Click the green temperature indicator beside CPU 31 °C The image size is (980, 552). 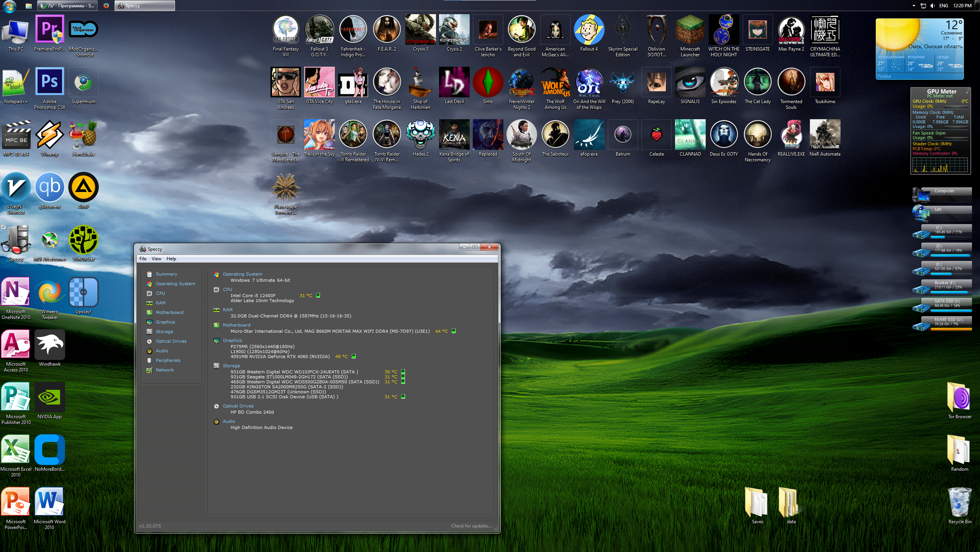click(x=318, y=295)
